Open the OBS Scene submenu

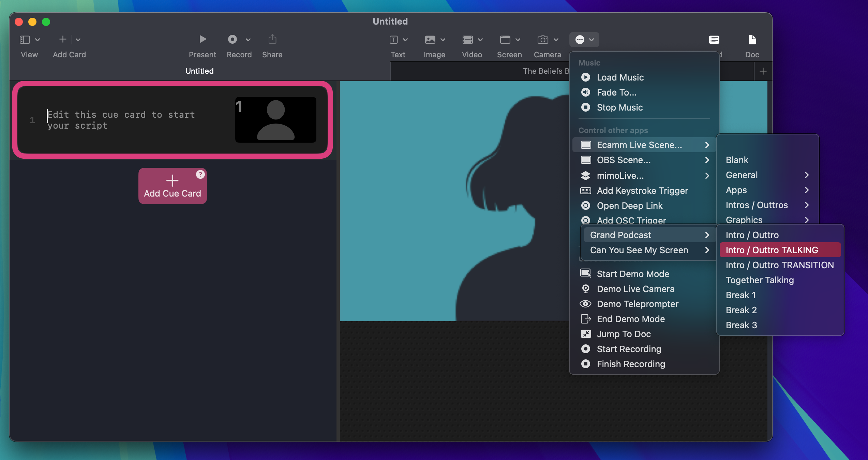[644, 160]
